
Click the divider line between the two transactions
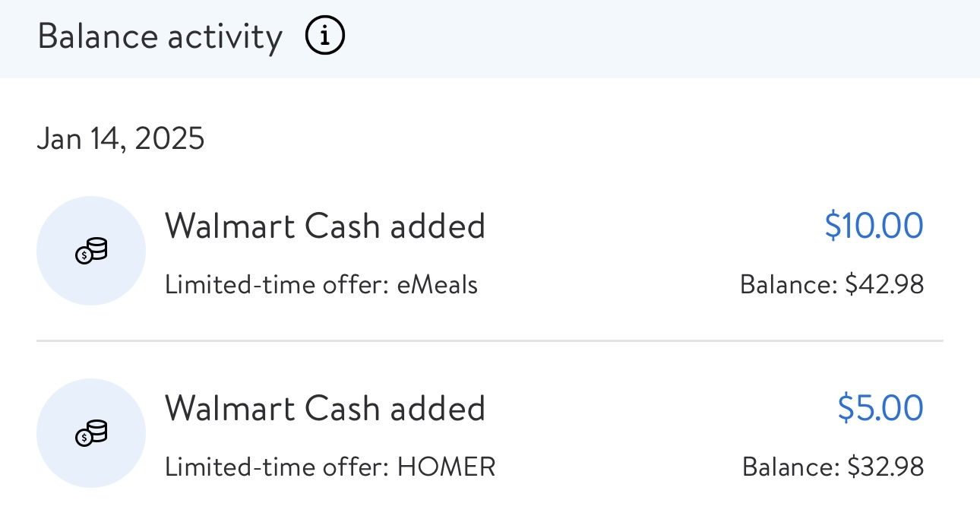tap(490, 341)
